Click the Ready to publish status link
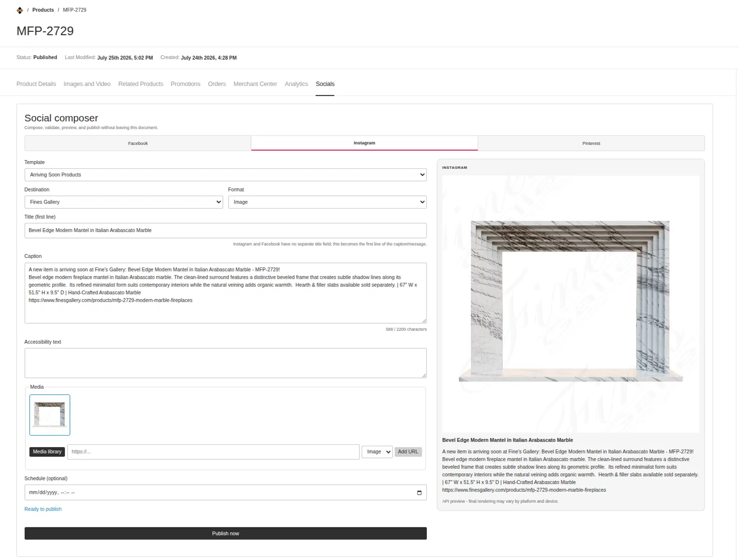Screen dimensions: 739x560 click(x=43, y=509)
